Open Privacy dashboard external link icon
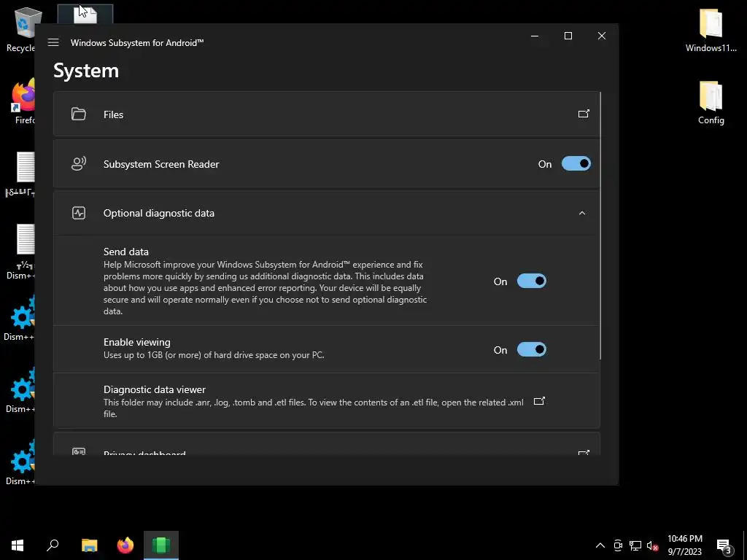The image size is (747, 560). tap(584, 452)
